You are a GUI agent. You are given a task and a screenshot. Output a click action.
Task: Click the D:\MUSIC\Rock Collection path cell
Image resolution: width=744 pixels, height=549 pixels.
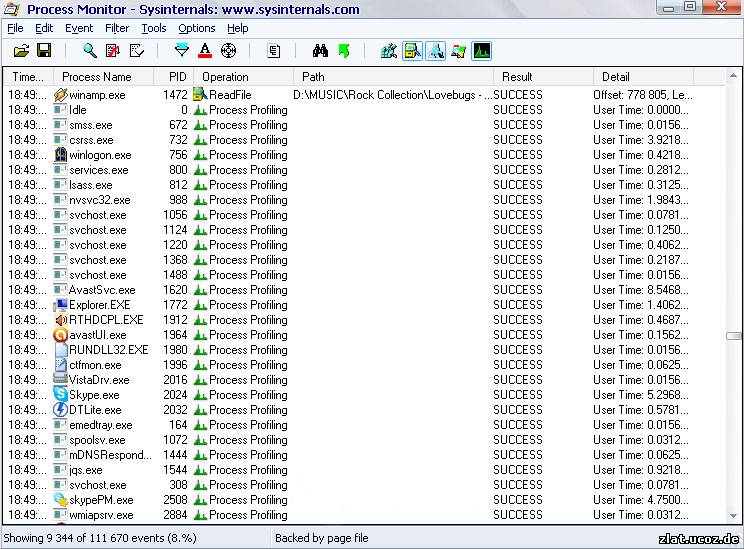(x=393, y=95)
